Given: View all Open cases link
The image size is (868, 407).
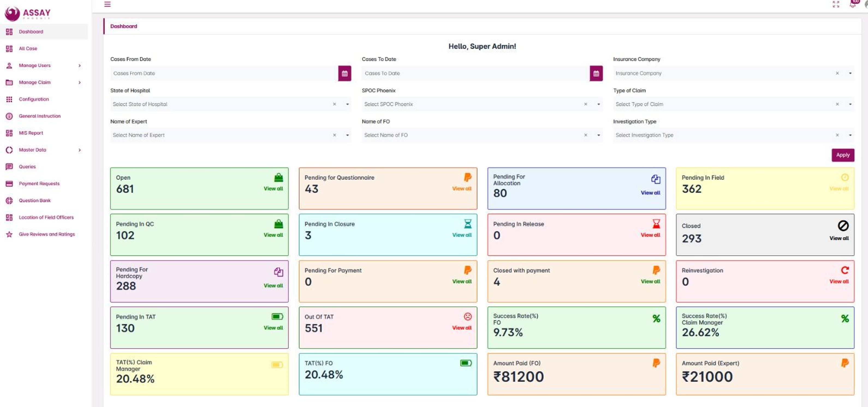Looking at the screenshot, I should coord(273,188).
